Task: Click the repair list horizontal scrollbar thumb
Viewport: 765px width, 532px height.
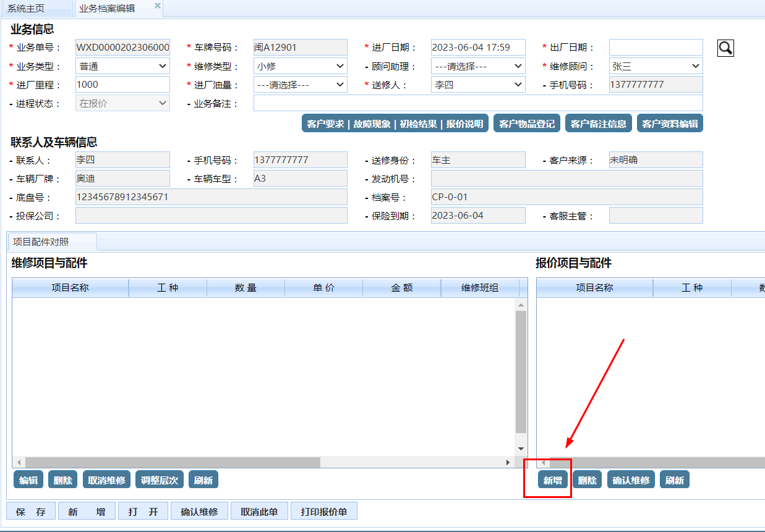Action: (173, 462)
